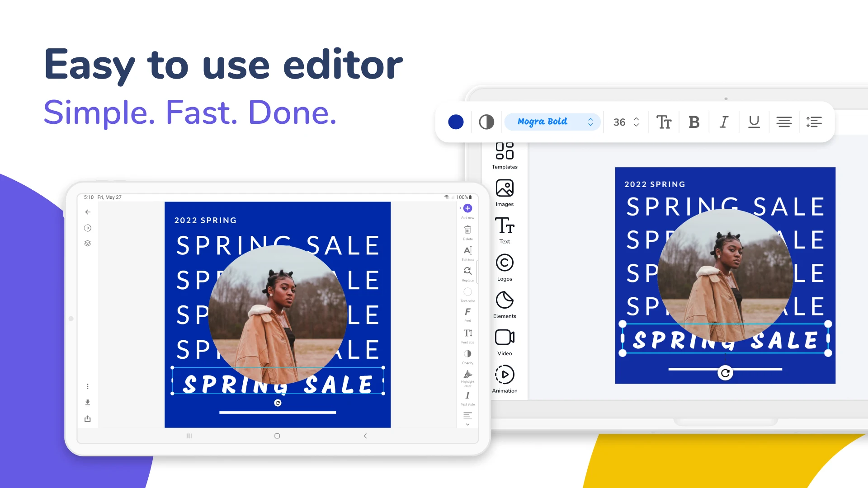Screen dimensions: 868x488
Task: Open the Video panel
Action: click(x=505, y=343)
